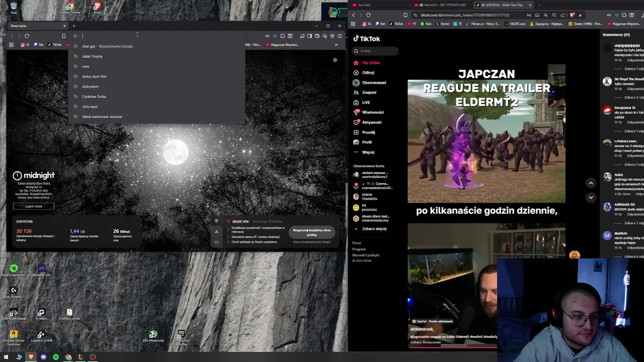Click the zoom magnifier icon in address bar
The image size is (644, 362).
[554, 15]
